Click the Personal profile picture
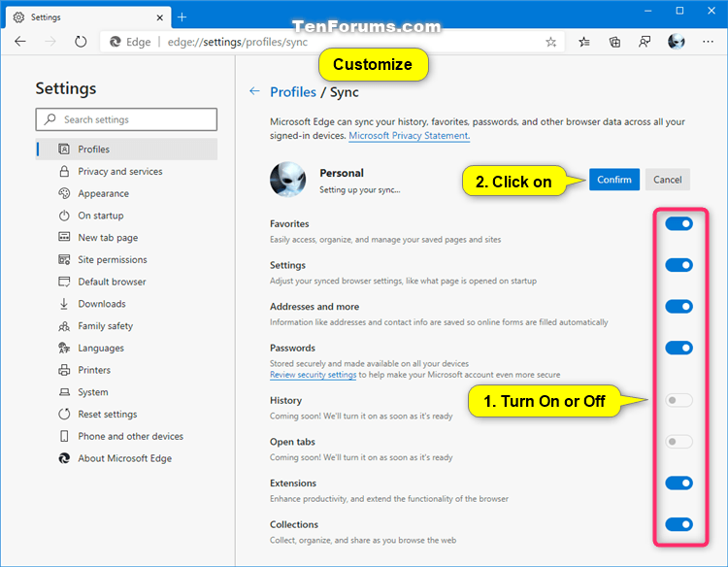728x567 pixels. [288, 180]
